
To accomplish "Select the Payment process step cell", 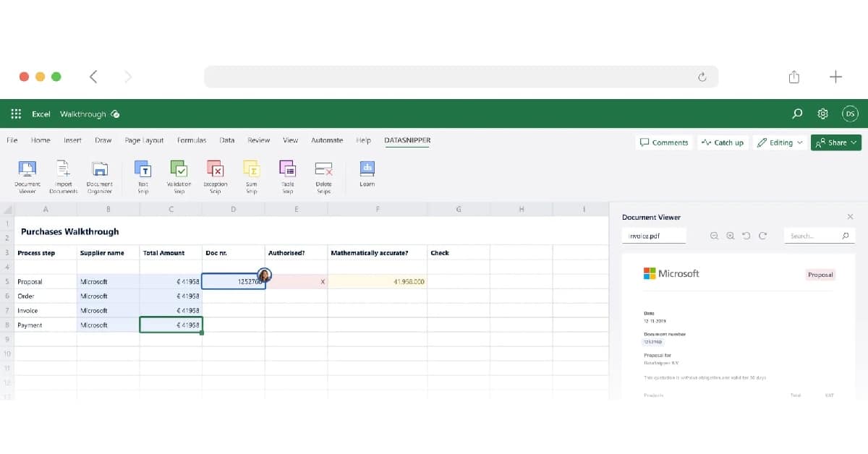I will tap(46, 325).
